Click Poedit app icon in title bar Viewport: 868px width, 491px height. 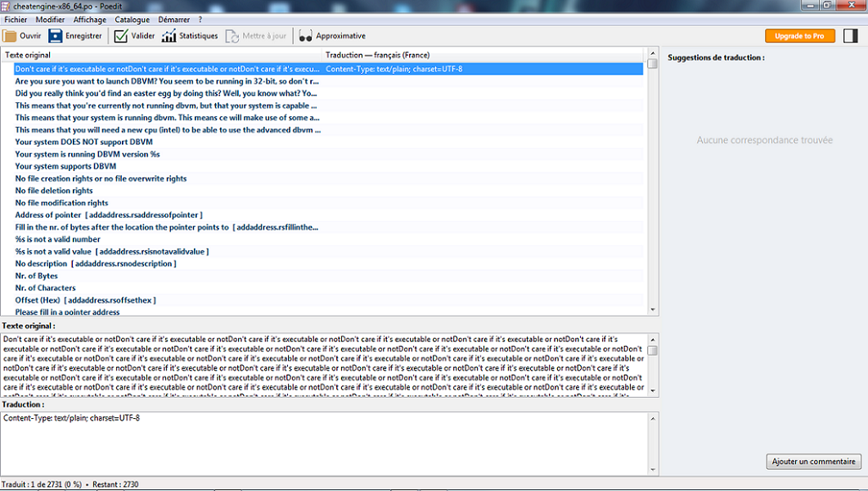(x=7, y=6)
